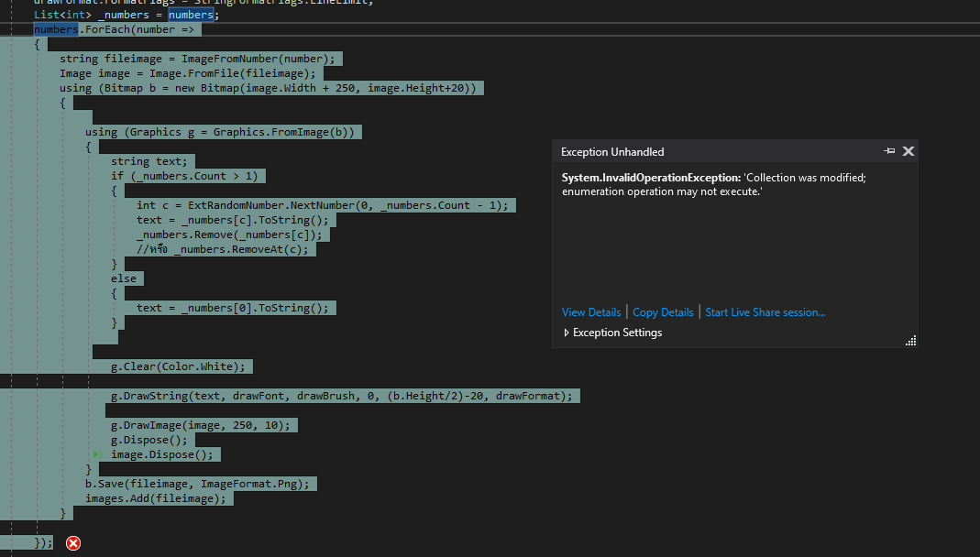
Task: Click b.Save(fileimage, ImageFormat.Png) line
Action: click(x=197, y=484)
